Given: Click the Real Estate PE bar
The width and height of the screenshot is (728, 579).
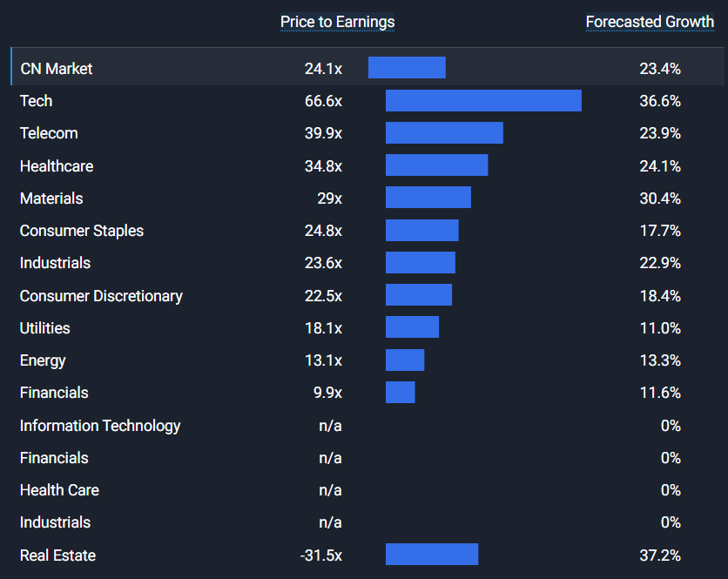Looking at the screenshot, I should [x=432, y=555].
